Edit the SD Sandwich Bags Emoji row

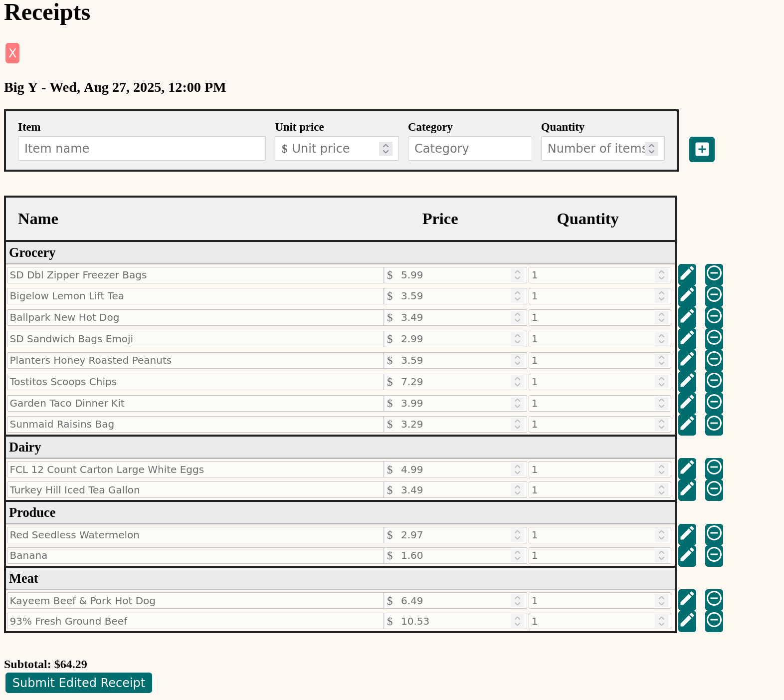pos(687,338)
